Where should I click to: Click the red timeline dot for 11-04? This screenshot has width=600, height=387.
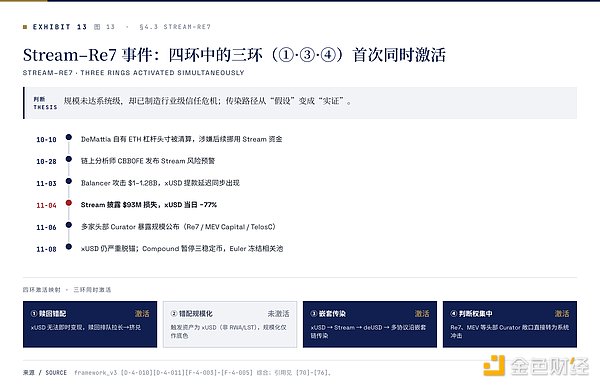[68, 203]
